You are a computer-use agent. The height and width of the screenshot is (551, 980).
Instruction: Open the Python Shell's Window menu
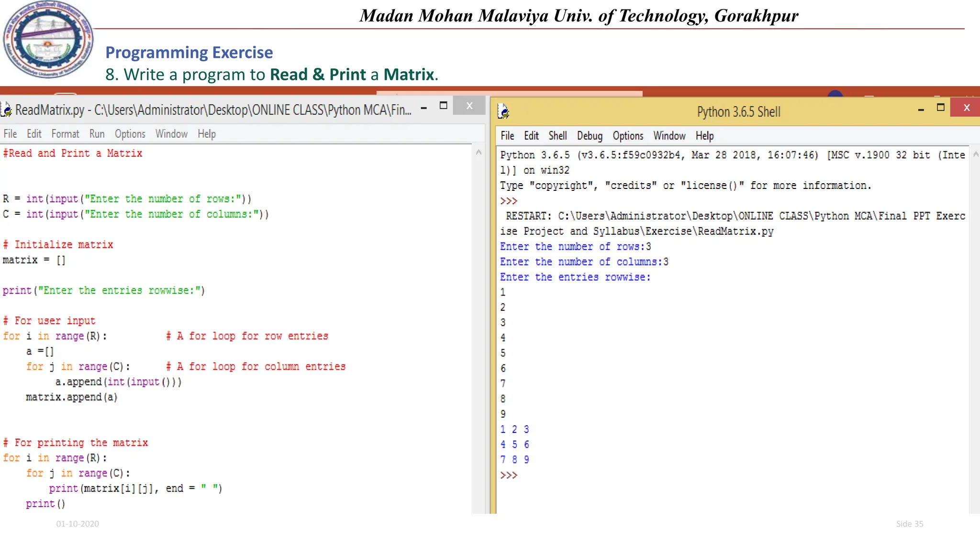tap(669, 136)
